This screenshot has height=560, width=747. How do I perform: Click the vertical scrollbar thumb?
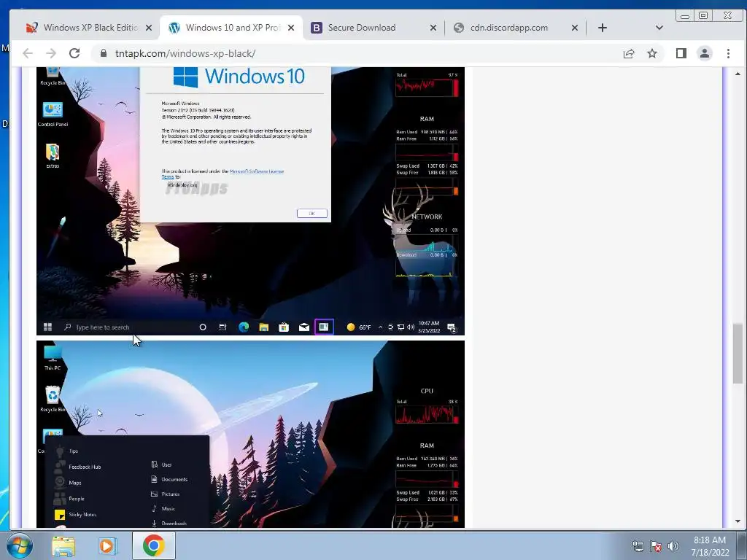click(x=738, y=354)
